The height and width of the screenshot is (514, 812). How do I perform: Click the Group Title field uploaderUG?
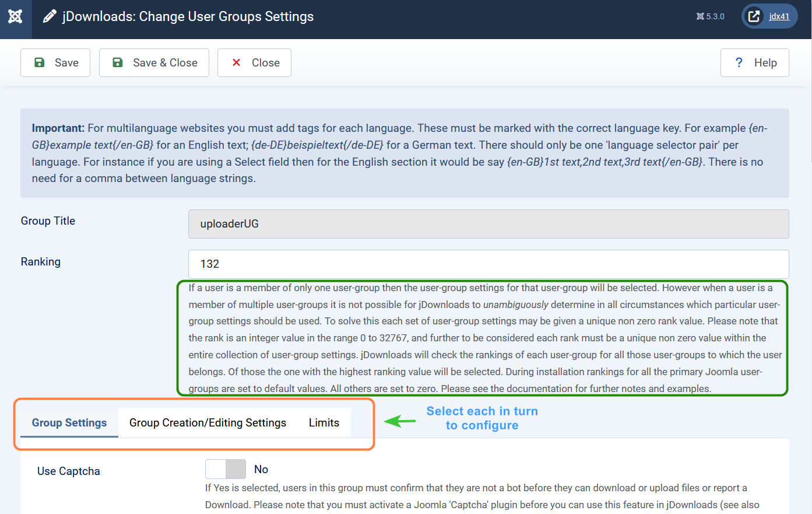[x=488, y=224]
